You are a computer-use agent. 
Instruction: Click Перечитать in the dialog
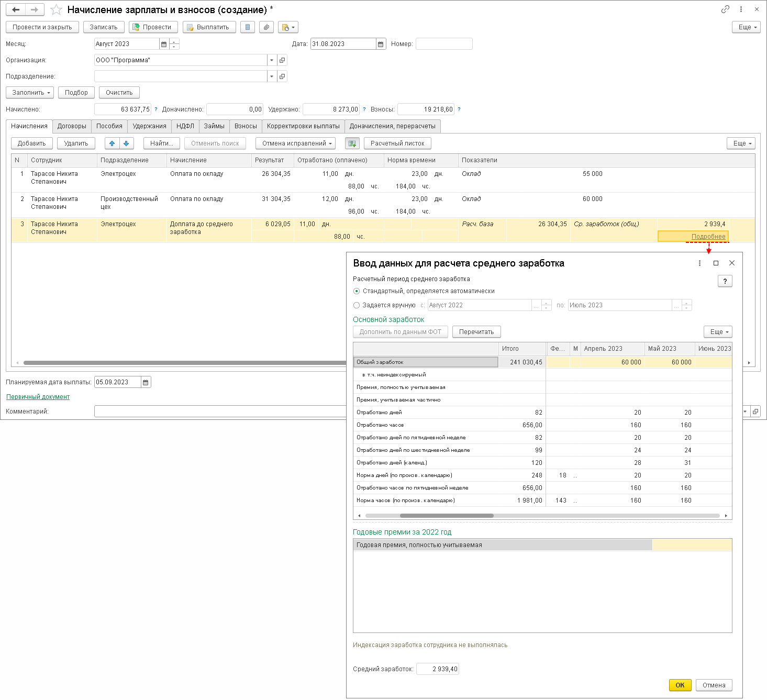(476, 332)
